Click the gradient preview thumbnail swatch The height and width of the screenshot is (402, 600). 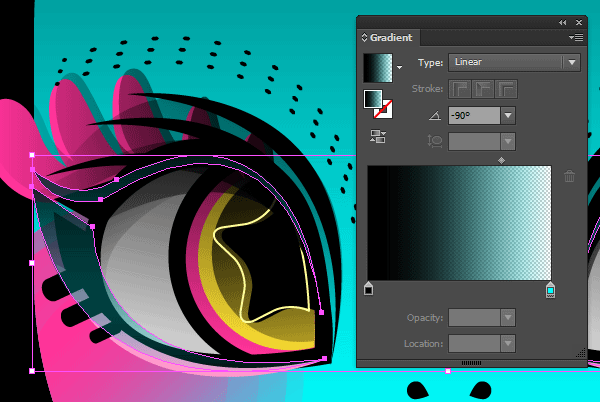(x=378, y=67)
